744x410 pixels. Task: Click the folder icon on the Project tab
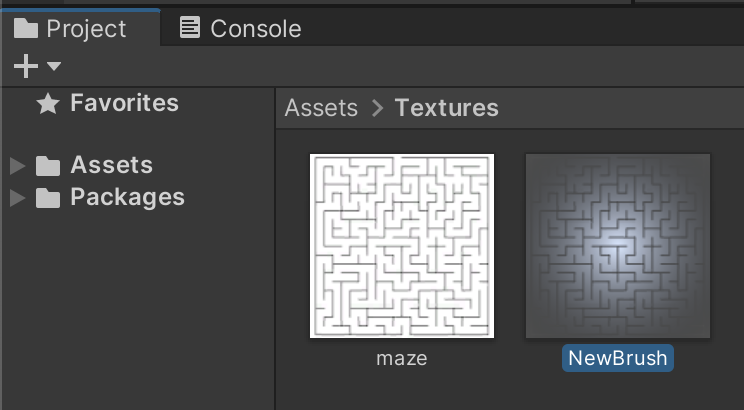(26, 28)
